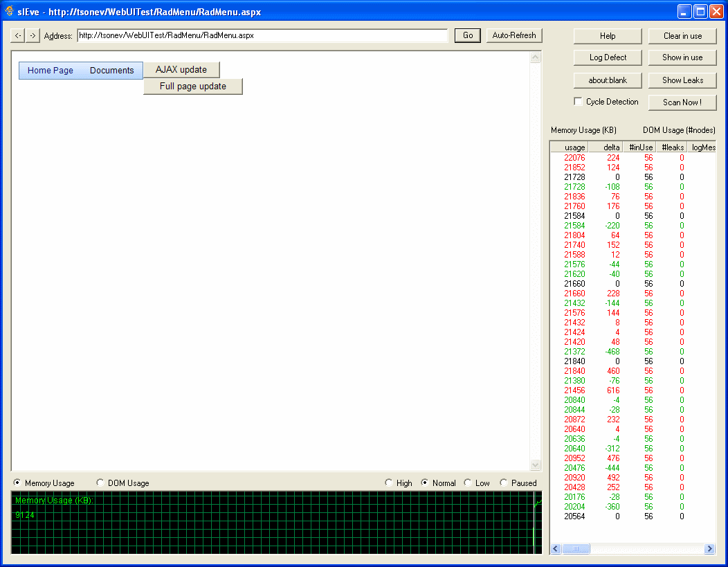Click the forward navigation arrow button

(33, 35)
